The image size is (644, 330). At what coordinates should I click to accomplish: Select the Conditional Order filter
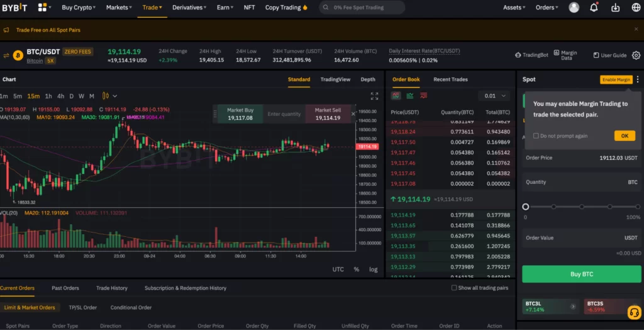[131, 307]
